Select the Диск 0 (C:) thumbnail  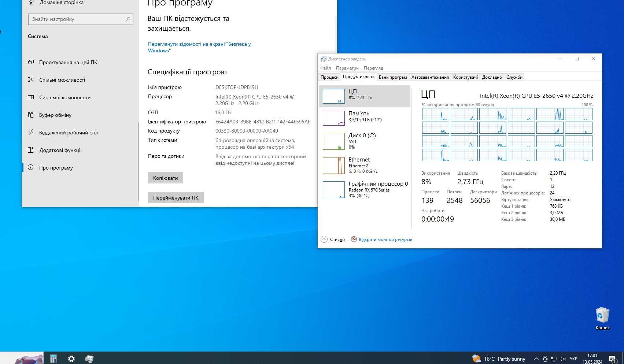(x=333, y=141)
